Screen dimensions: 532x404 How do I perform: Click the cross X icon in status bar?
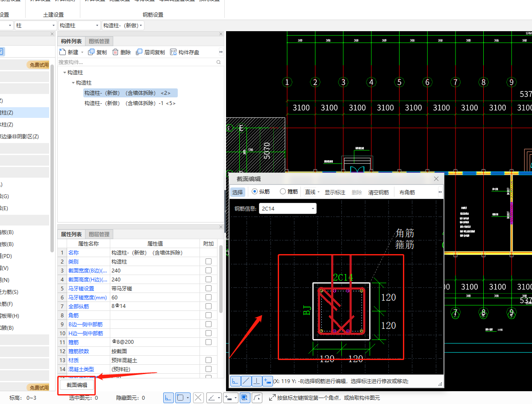click(x=198, y=398)
